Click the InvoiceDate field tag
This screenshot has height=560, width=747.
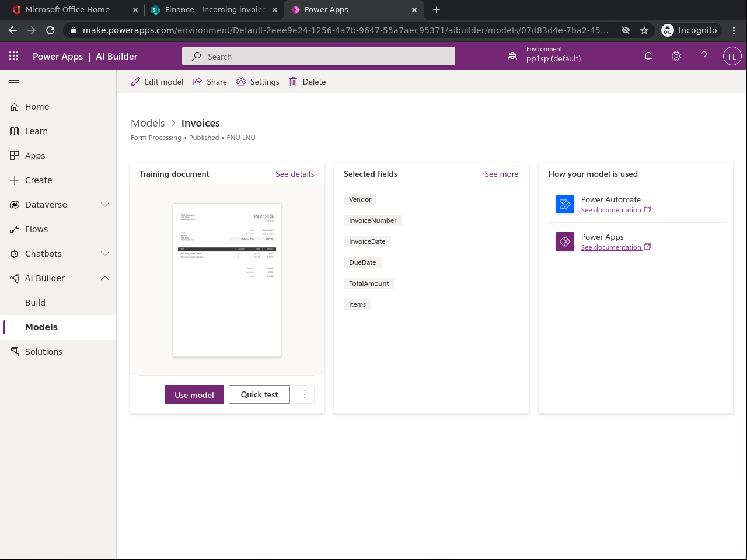[x=367, y=242]
